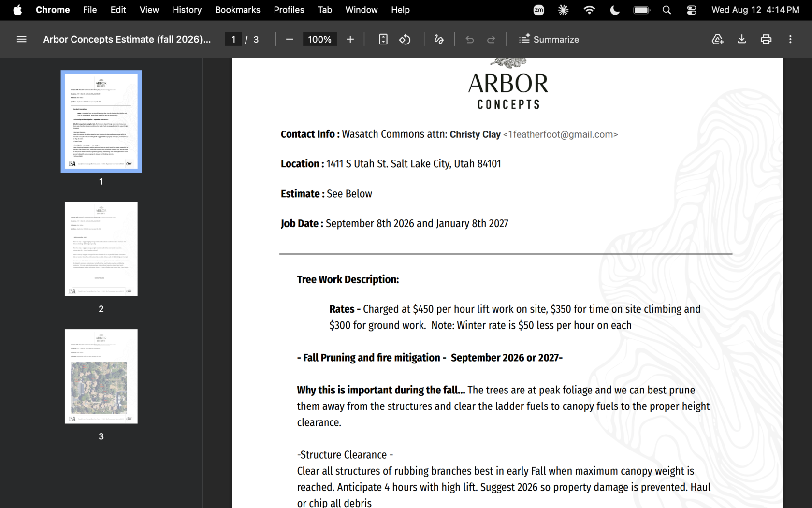Click the Tree Work Description heading

(348, 279)
